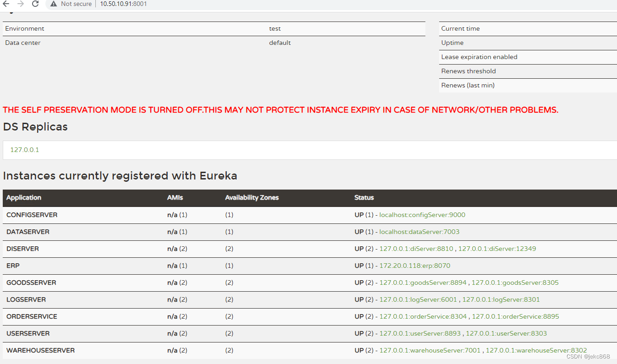The height and width of the screenshot is (364, 617).
Task: Click the LOGSERVER application name
Action: [x=26, y=299]
